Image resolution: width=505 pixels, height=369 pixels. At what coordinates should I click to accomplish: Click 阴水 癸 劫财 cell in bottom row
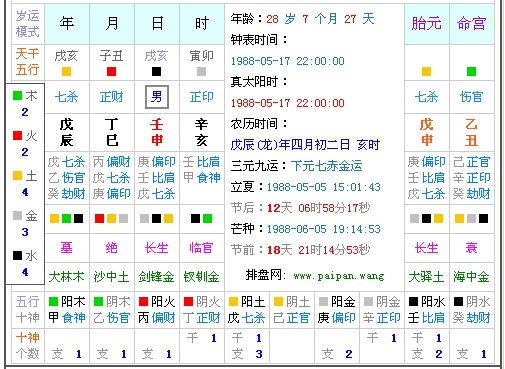click(x=471, y=310)
